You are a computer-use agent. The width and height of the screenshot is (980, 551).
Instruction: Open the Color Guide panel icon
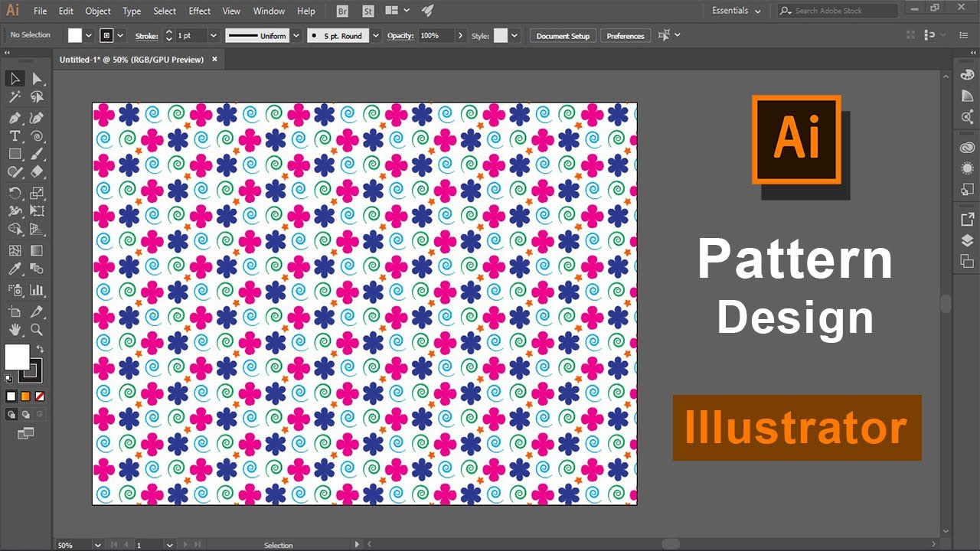(967, 95)
